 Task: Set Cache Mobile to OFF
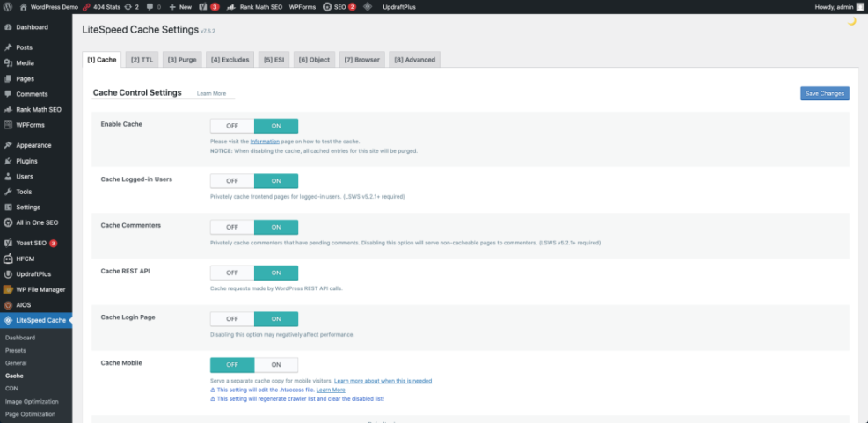click(232, 365)
